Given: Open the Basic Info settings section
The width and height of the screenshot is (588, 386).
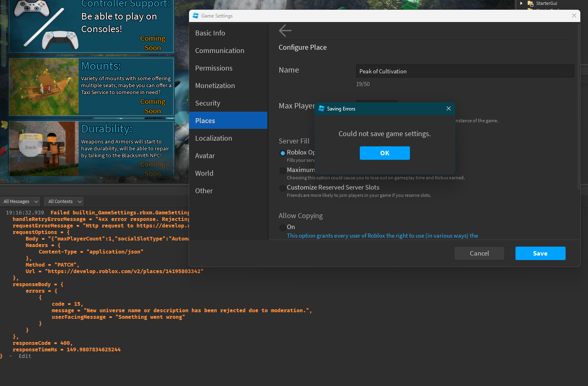Looking at the screenshot, I should tap(210, 33).
